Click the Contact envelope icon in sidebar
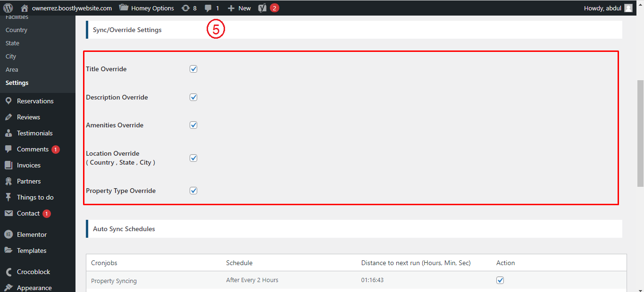This screenshot has height=292, width=644. 8,213
